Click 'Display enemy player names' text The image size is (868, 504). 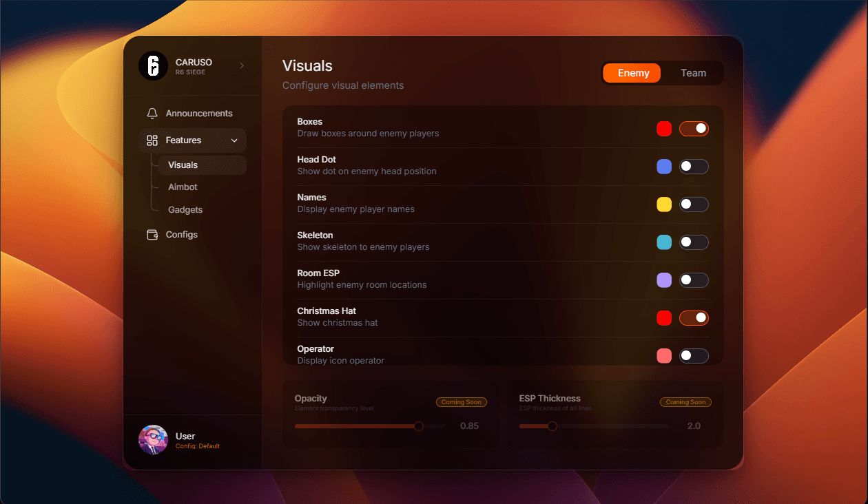pyautogui.click(x=355, y=209)
